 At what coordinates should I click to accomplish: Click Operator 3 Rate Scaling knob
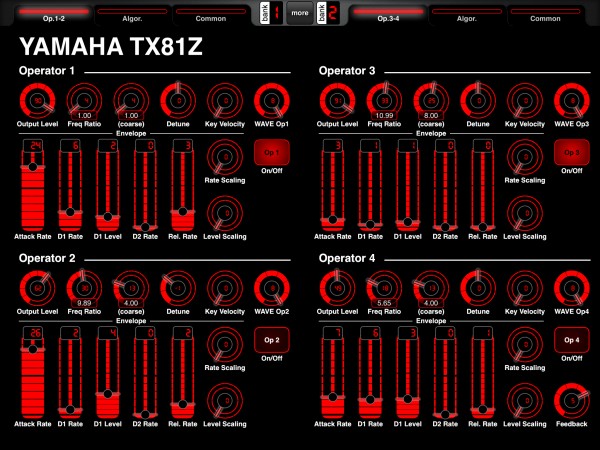525,157
